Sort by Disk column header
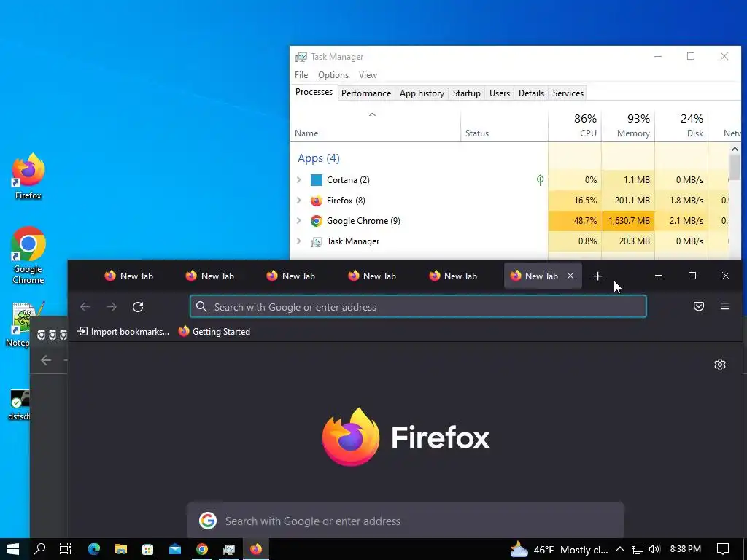Viewport: 747px width, 560px height. [x=682, y=125]
